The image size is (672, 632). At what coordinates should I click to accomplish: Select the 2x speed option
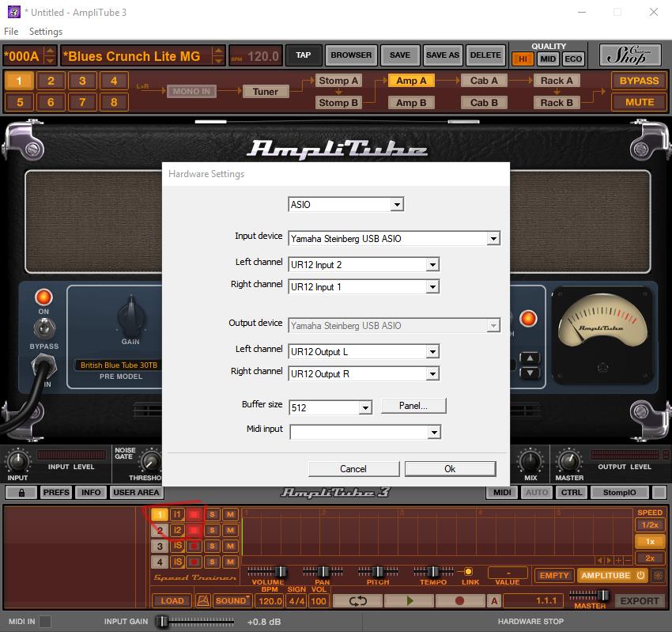pos(650,558)
